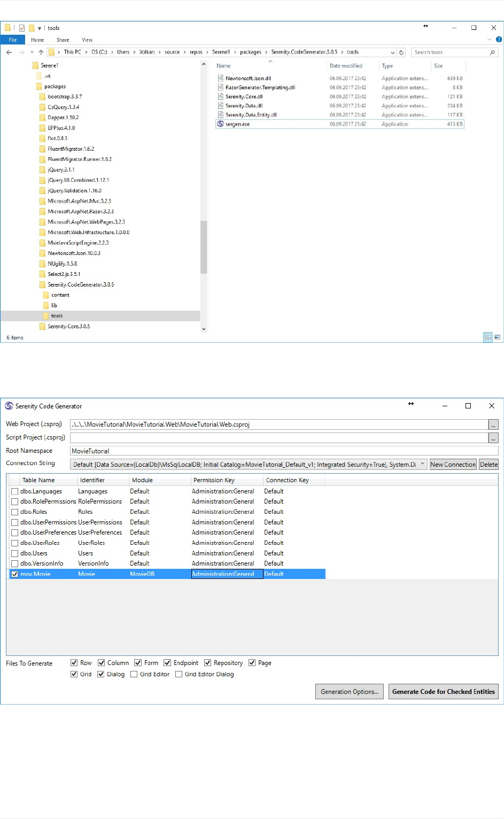Select Serenity.Data.Entity.dll file icon
Screen dimensions: 504x819
(220, 114)
